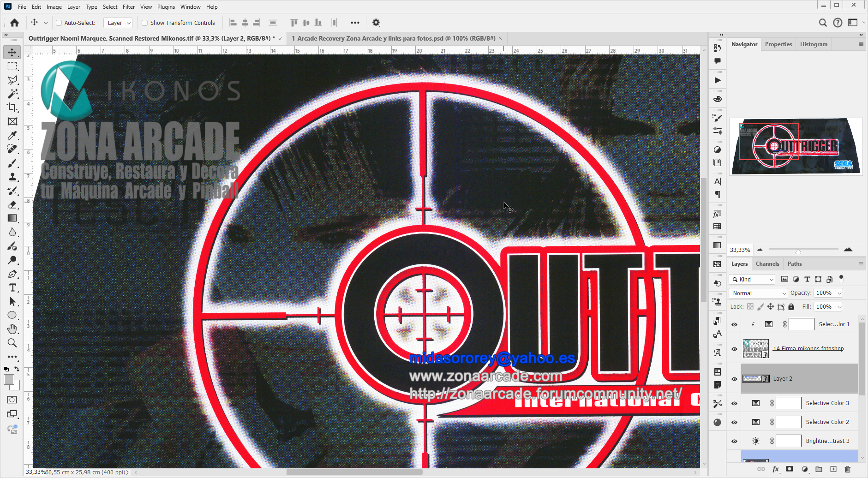Viewport: 868px width, 478px height.
Task: Enable Show Transform Controls checkbox
Action: pos(144,23)
